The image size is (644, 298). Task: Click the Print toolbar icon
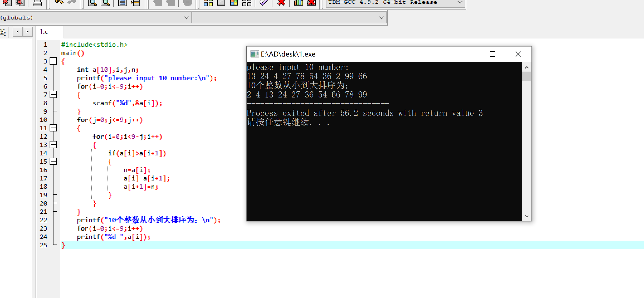tap(37, 3)
